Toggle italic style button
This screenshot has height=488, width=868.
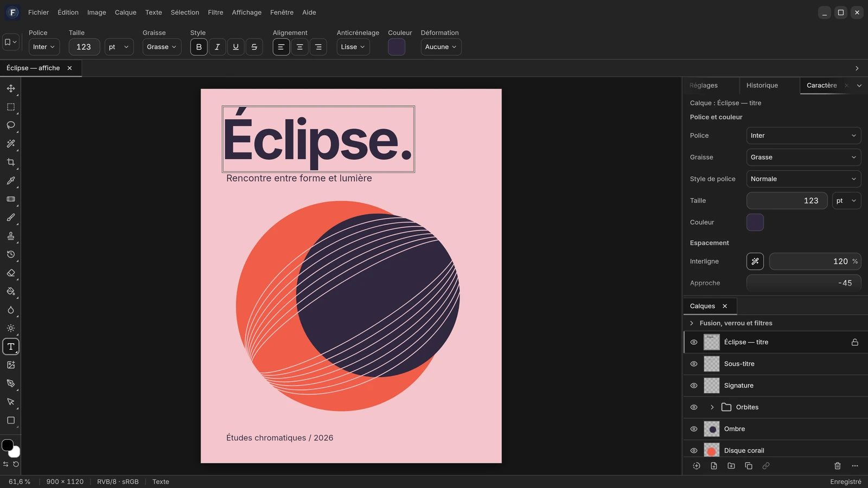218,47
